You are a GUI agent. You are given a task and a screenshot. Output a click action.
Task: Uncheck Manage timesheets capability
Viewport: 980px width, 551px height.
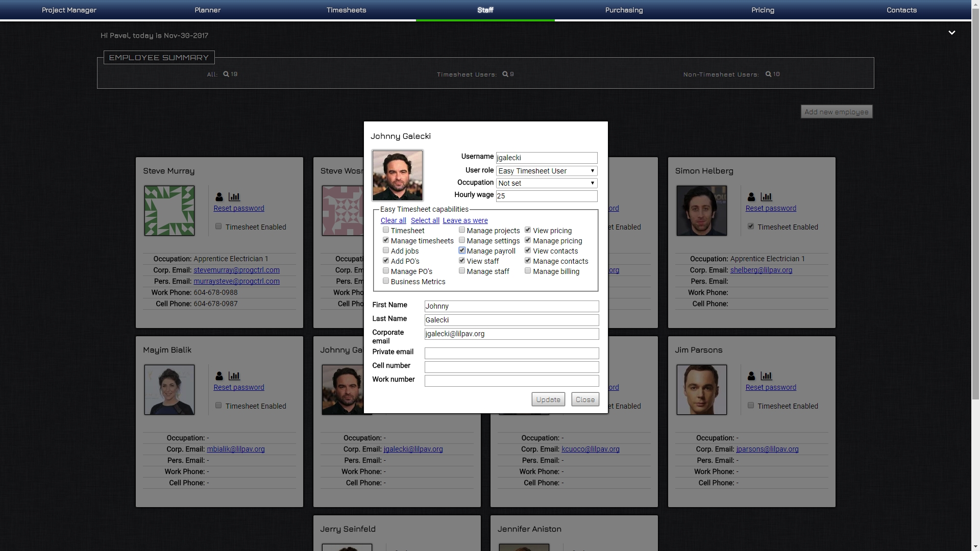point(386,240)
